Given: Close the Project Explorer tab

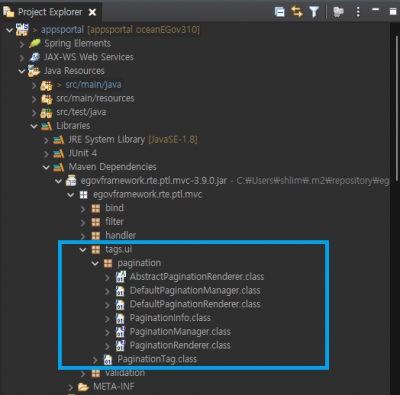Looking at the screenshot, I should point(92,12).
